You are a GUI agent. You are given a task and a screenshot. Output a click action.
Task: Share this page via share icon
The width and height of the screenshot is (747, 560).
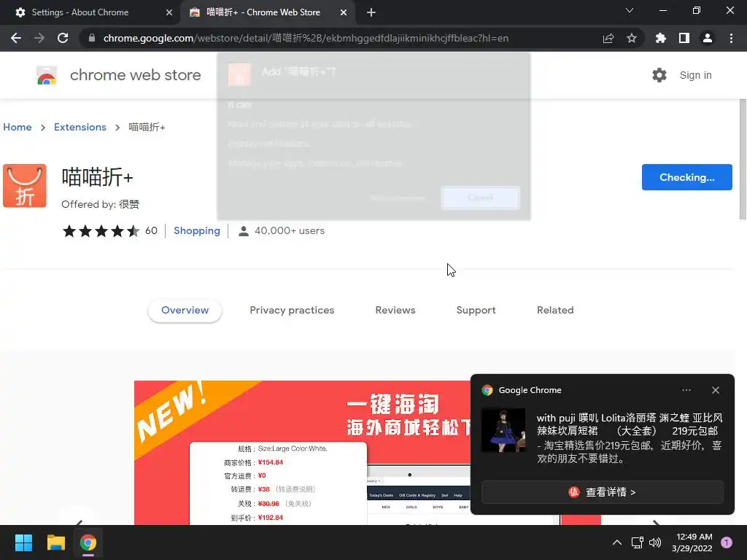click(x=608, y=38)
